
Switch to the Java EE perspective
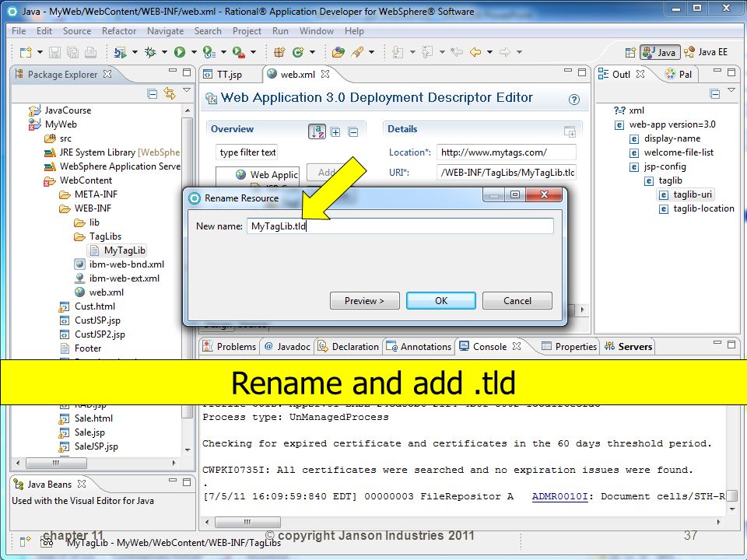tap(706, 52)
